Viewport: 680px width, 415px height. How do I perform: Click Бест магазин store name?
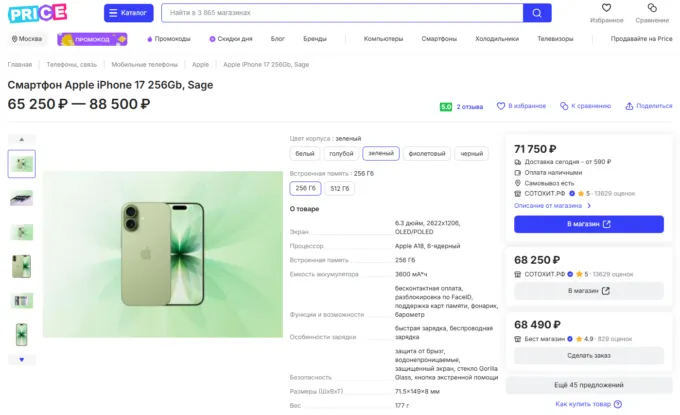pyautogui.click(x=545, y=339)
